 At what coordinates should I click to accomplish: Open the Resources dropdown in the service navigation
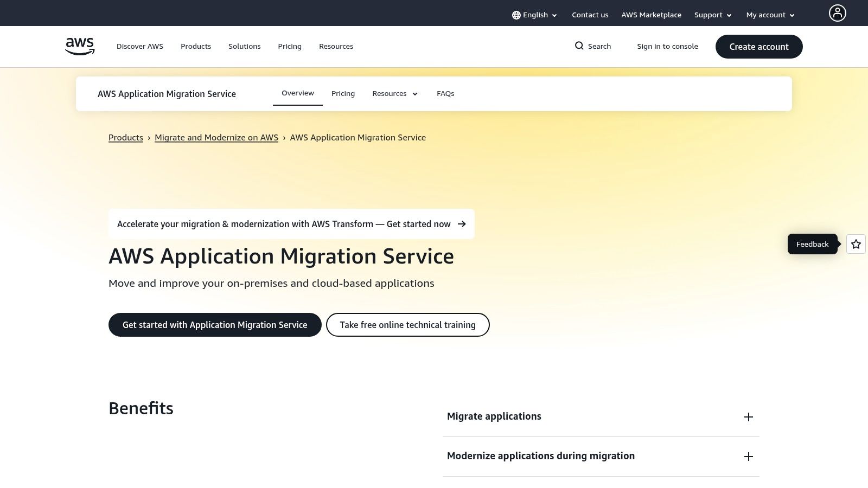coord(394,93)
